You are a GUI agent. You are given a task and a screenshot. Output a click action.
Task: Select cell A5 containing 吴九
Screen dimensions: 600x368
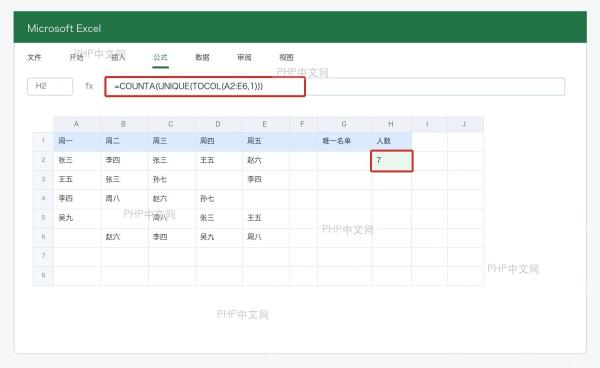(77, 218)
